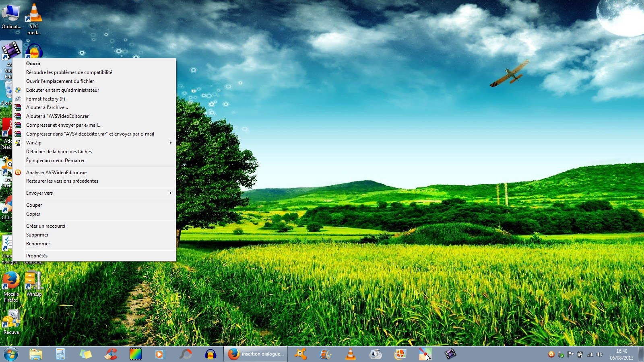Choose Ouvrir in the context menu
Screen dimensions: 644x362
tap(94, 64)
